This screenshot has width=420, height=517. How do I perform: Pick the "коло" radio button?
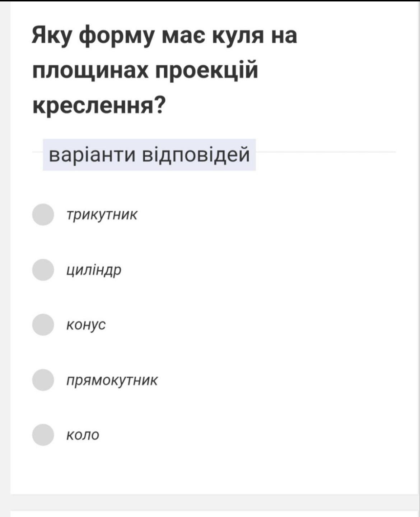pos(43,435)
